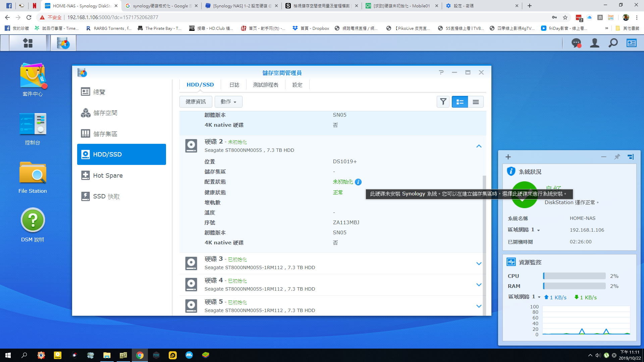The height and width of the screenshot is (362, 644).
Task: Click the help question mark in Storage Manager
Action: pyautogui.click(x=441, y=72)
